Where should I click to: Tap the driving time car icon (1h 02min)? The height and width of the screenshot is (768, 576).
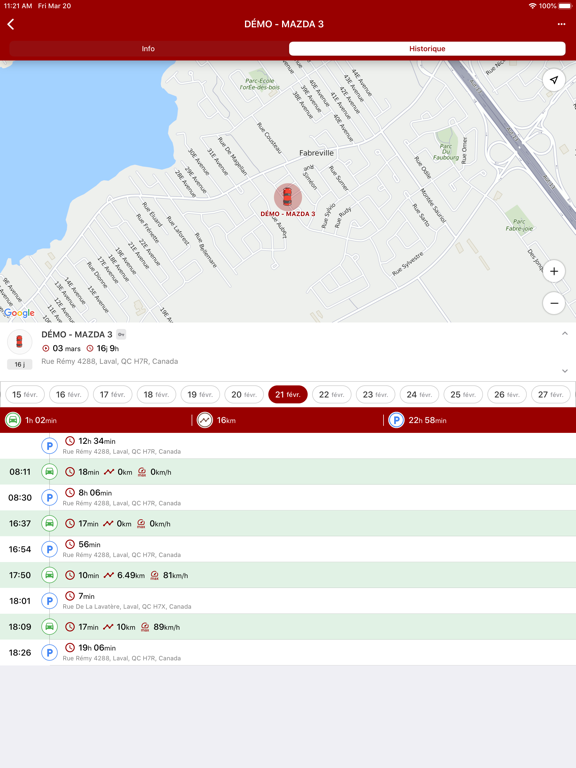click(13, 420)
